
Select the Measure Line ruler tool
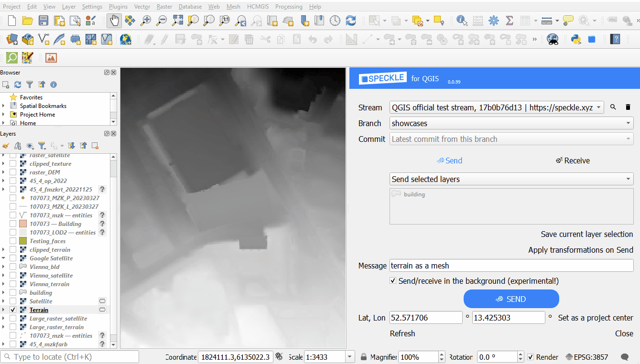(x=547, y=21)
